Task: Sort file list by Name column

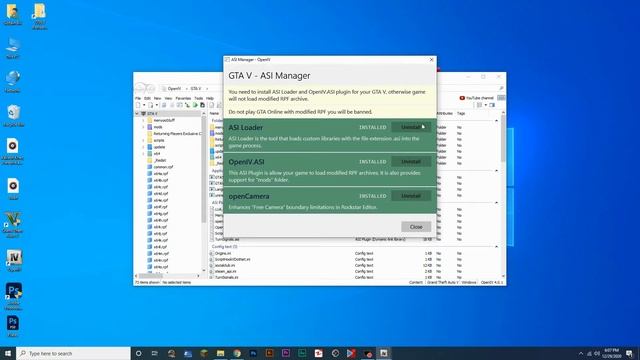Action: coord(214,113)
